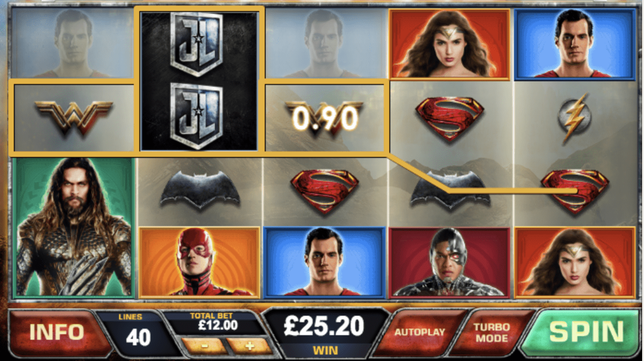Click the Flash character symbol
This screenshot has height=361, width=644.
[x=199, y=262]
